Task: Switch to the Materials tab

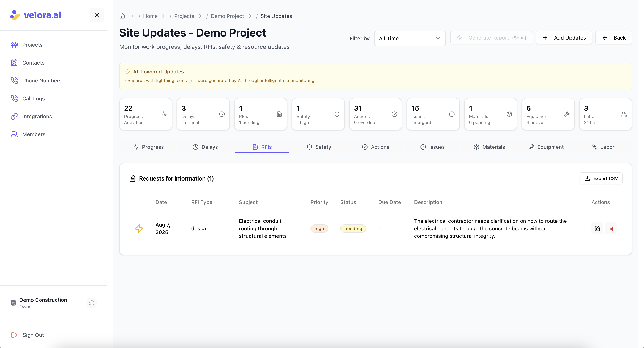Action: point(489,147)
